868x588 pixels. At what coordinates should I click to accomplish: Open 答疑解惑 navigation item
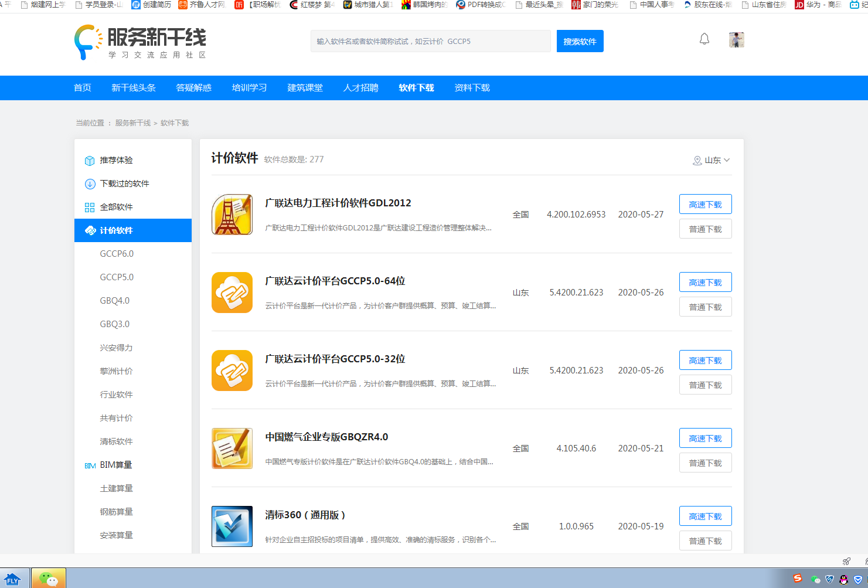coord(194,88)
